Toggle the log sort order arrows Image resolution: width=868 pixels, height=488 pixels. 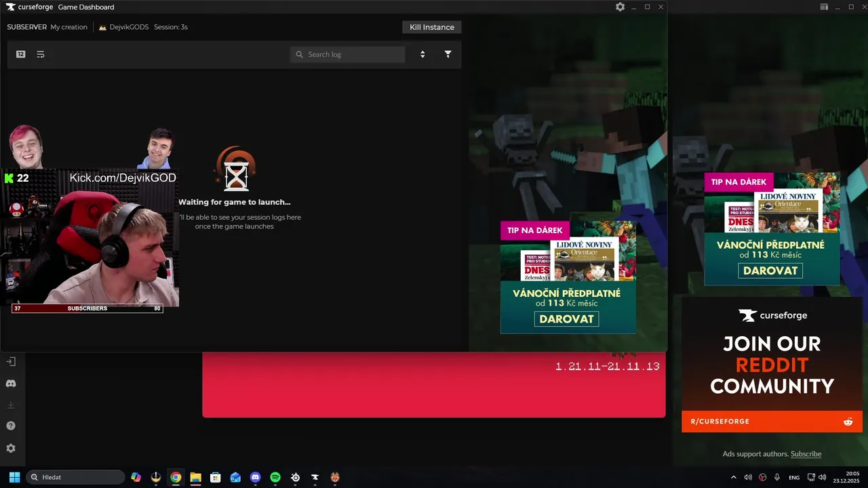click(422, 54)
